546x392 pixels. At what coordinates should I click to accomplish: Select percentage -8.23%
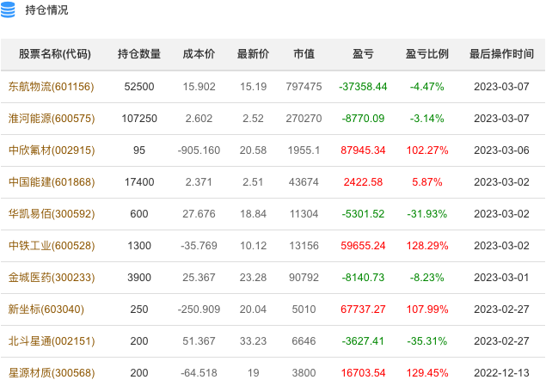(x=426, y=278)
